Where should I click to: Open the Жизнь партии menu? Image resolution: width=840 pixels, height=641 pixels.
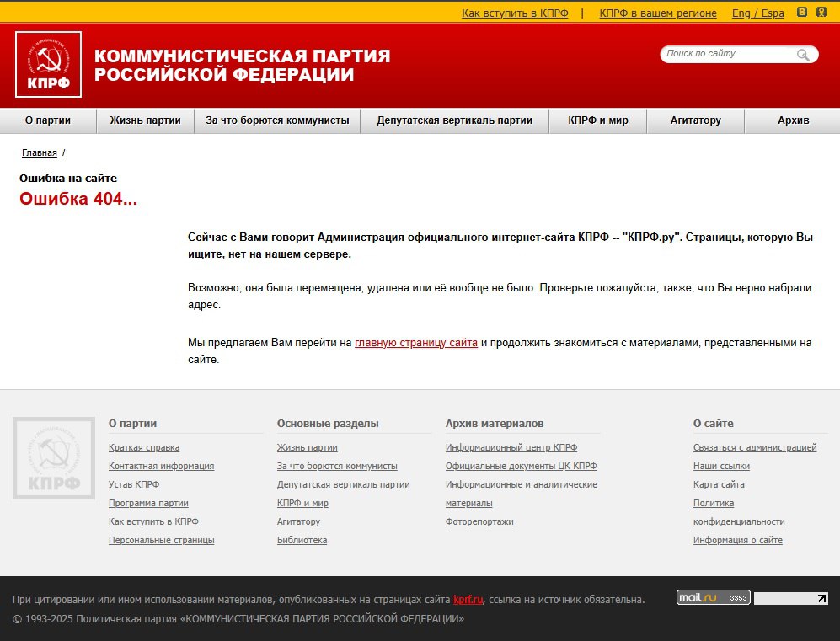pos(145,120)
